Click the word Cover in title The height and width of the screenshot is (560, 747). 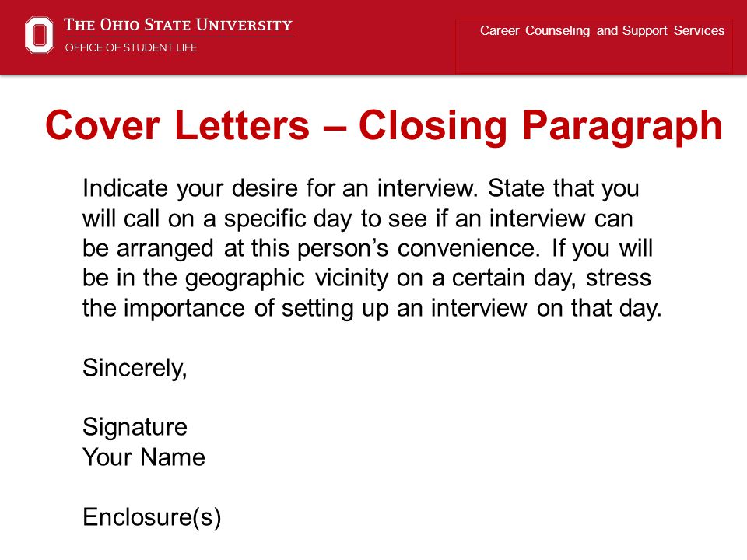pos(103,126)
